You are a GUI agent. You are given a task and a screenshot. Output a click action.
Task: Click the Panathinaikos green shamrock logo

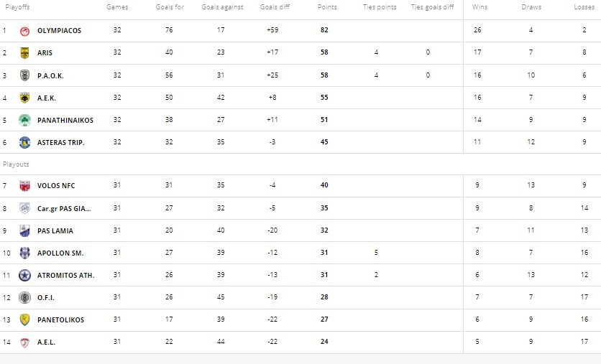25,120
